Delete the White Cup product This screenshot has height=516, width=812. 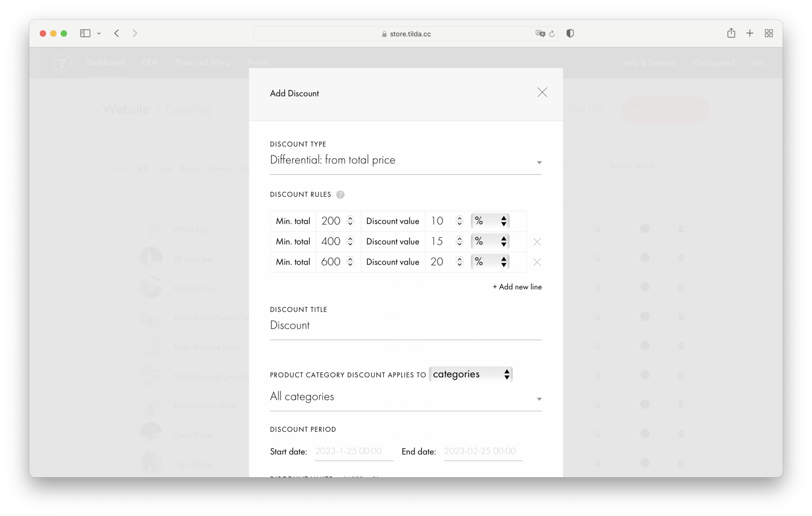click(681, 229)
